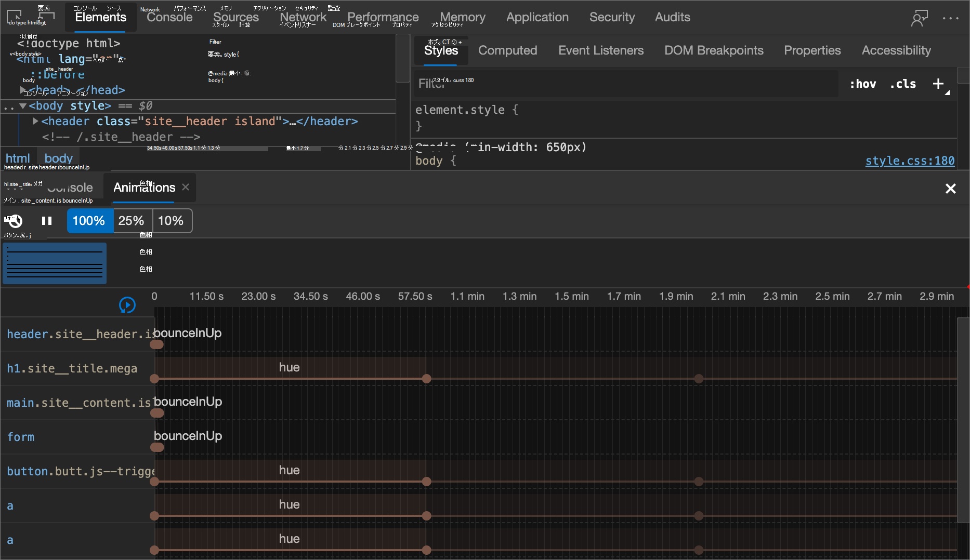970x560 pixels.
Task: Click 1.1 min mark on time ruler
Action: (467, 296)
